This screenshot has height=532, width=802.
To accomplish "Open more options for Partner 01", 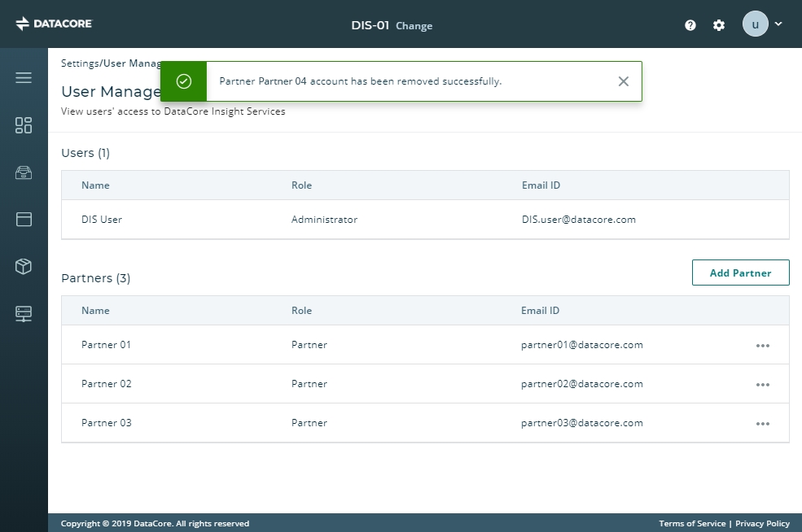I will point(763,346).
